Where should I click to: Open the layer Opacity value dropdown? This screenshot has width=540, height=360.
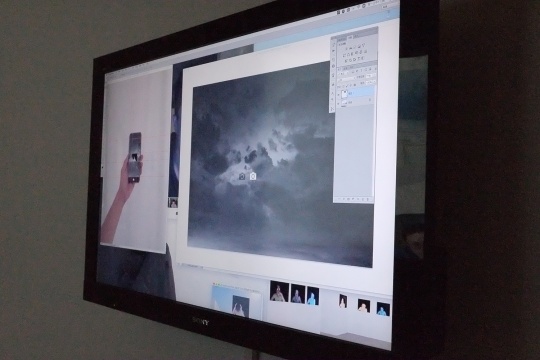[x=370, y=76]
